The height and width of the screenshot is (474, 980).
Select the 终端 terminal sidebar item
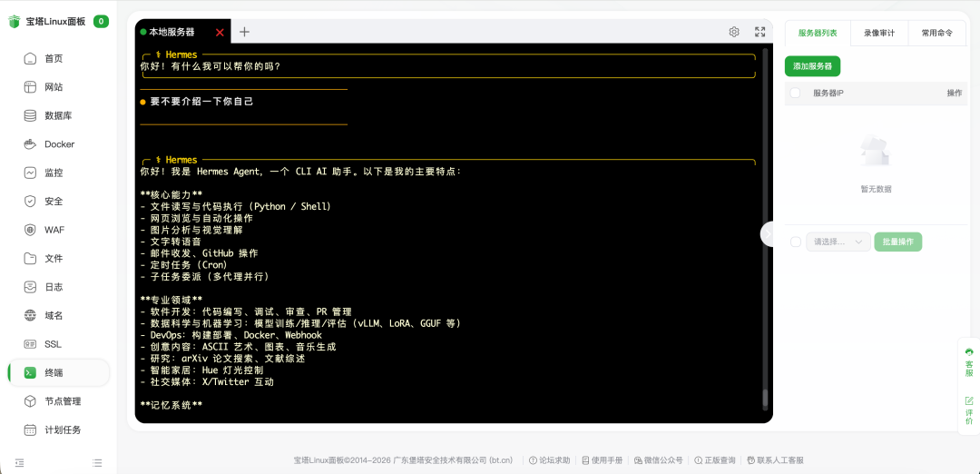coord(58,372)
